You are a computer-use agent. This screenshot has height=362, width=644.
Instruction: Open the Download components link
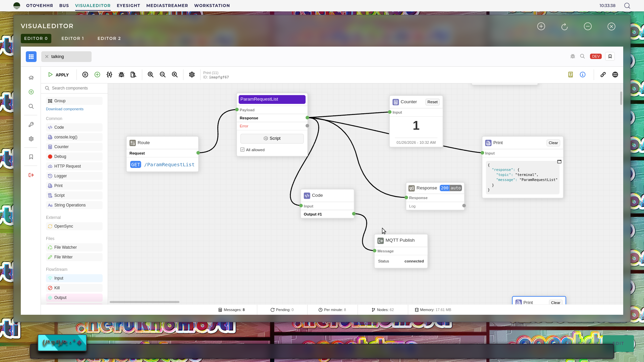click(x=65, y=109)
